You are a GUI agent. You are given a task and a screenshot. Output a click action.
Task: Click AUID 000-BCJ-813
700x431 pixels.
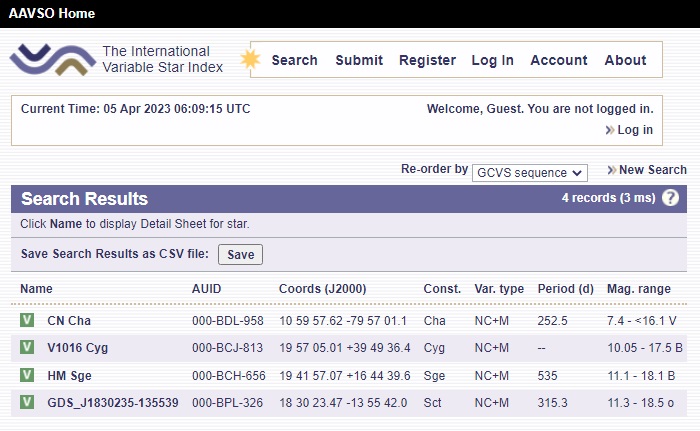pyautogui.click(x=227, y=348)
